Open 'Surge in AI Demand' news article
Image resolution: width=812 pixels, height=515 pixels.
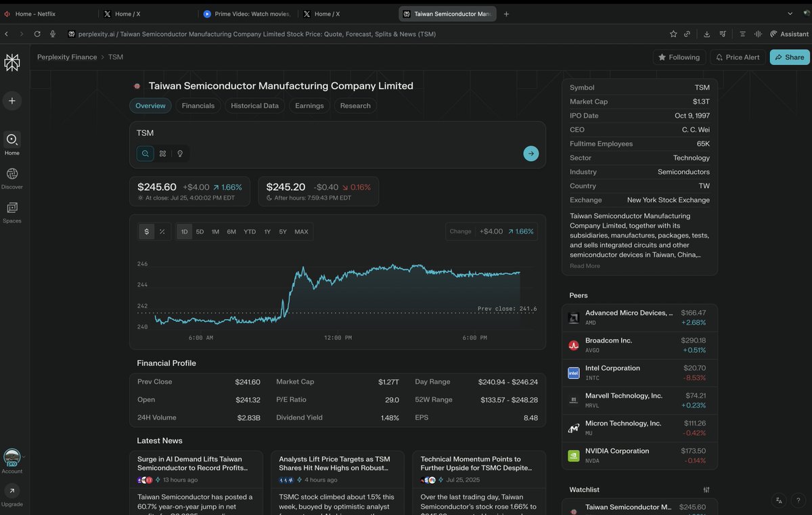pos(197,483)
